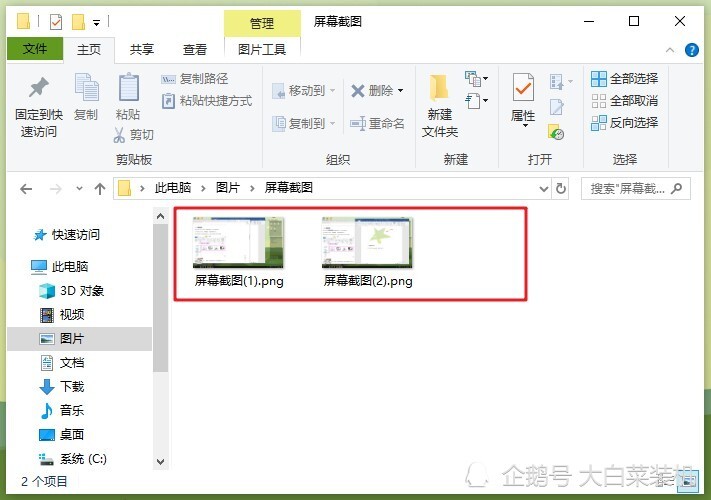Select the 屏幕截图(1).png thumbnail
Image resolution: width=711 pixels, height=500 pixels.
pyautogui.click(x=238, y=242)
